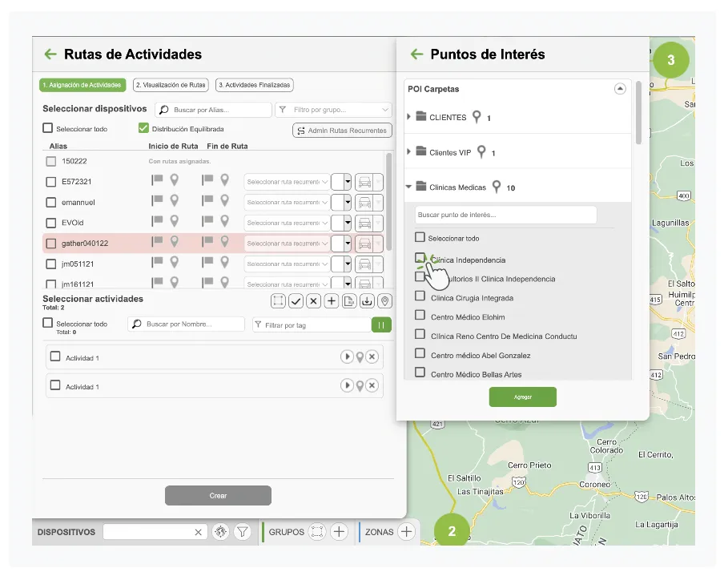Click the vehicle icon for EVOld row
The width and height of the screenshot is (728, 576).
[x=365, y=223]
